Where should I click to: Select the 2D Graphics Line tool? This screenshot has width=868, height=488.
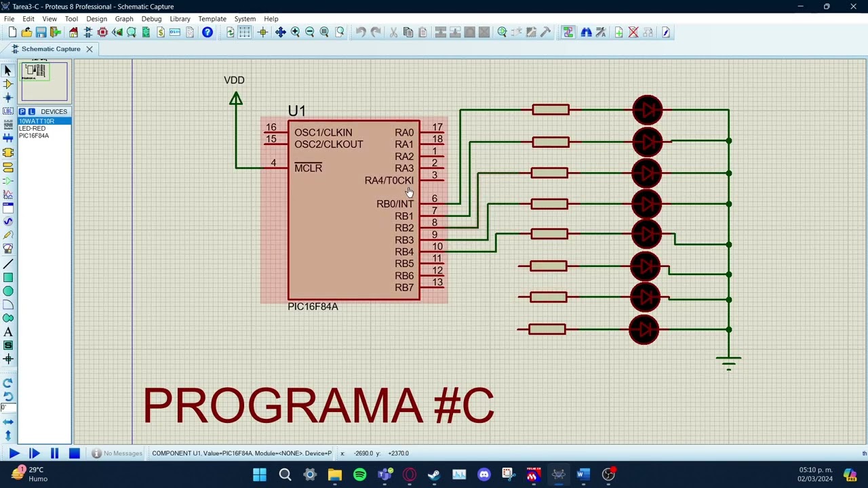coord(8,264)
